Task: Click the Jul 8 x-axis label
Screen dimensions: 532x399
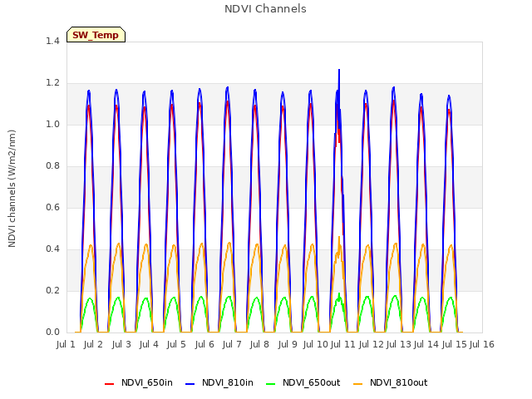Action: click(x=259, y=344)
